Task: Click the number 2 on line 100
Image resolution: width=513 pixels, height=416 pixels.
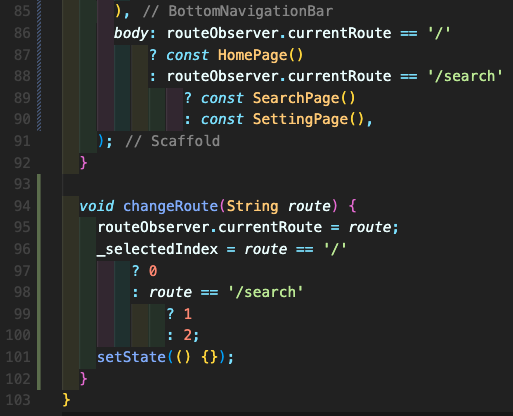Action: coord(188,335)
